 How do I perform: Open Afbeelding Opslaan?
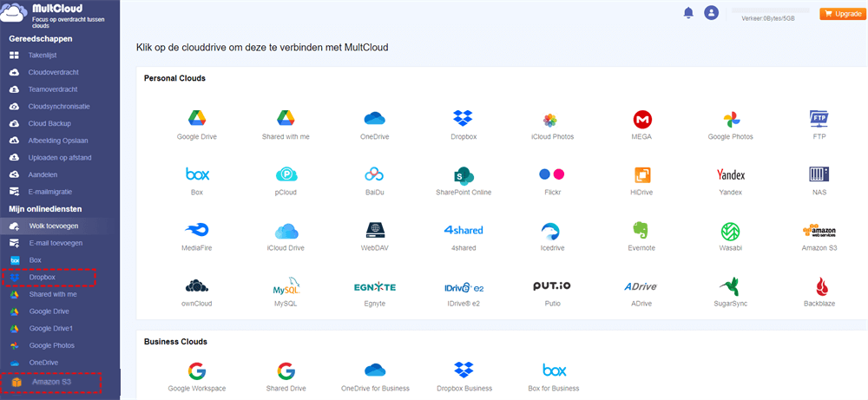pos(60,141)
